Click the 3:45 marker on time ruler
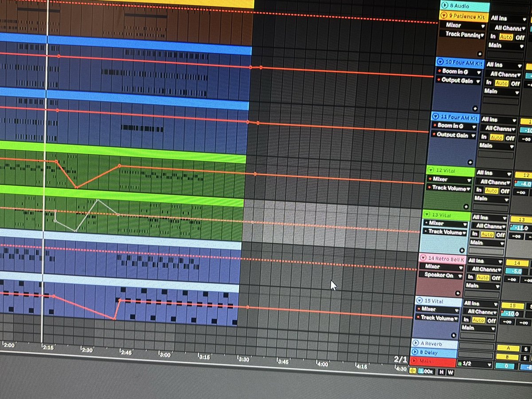 tap(283, 361)
